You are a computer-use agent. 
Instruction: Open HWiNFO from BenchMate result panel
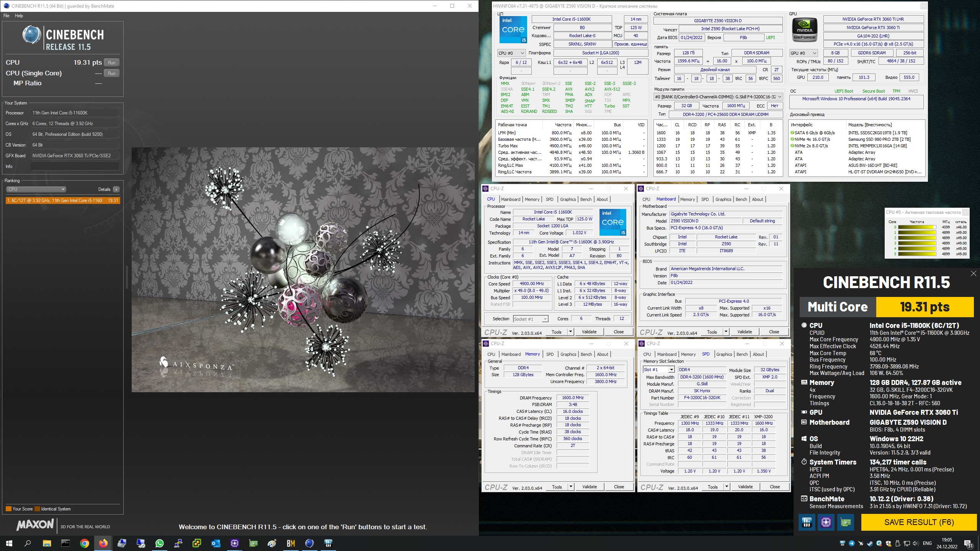click(x=807, y=522)
